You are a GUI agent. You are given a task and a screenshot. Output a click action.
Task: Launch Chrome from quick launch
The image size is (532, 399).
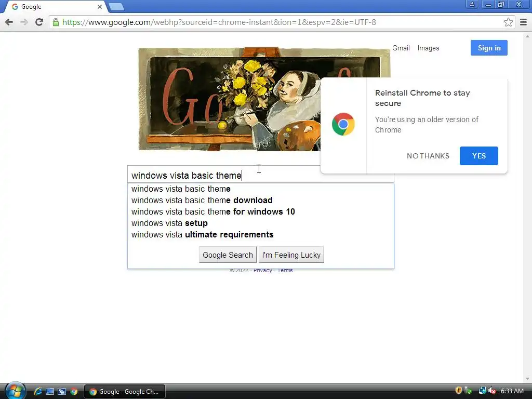(x=74, y=392)
